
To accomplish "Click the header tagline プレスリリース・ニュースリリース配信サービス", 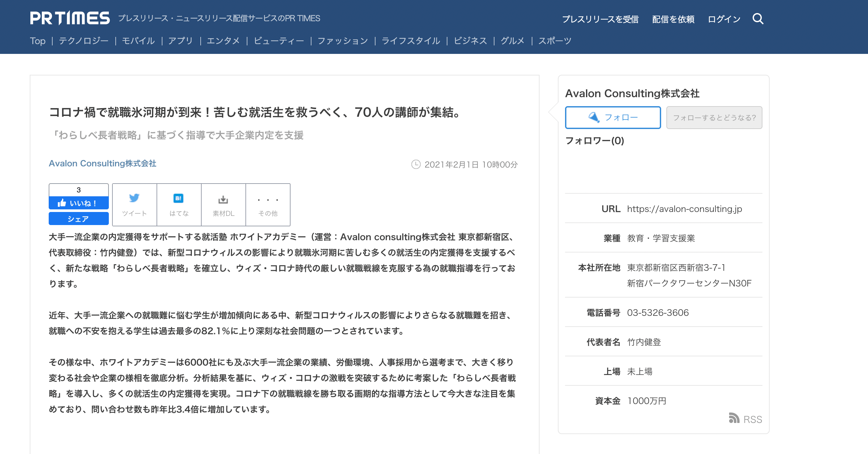I will 219,18.
